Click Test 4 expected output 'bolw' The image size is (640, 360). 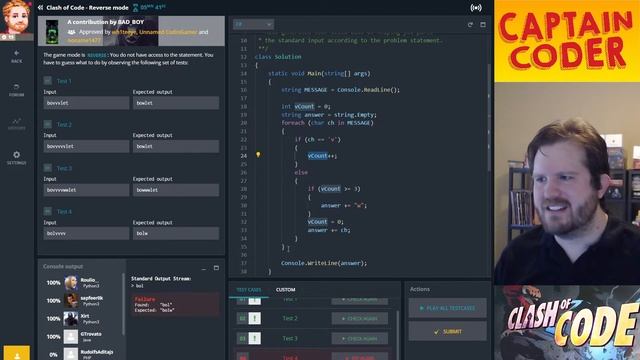pos(176,233)
